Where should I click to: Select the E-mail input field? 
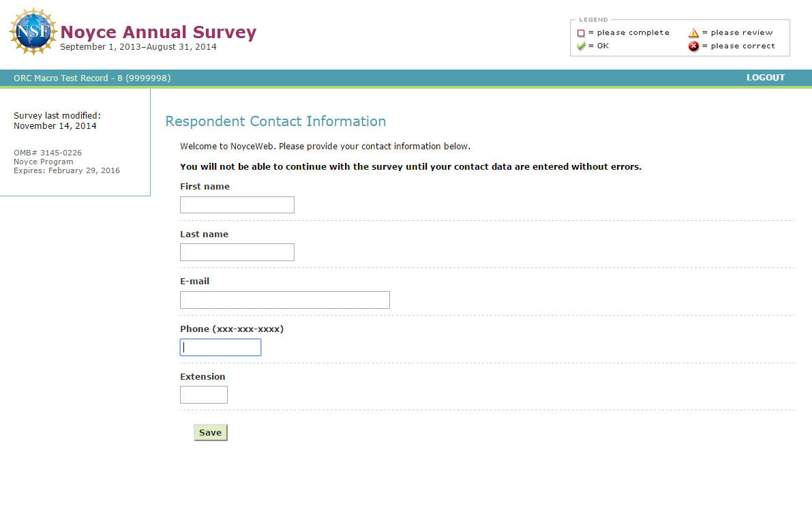coord(285,300)
